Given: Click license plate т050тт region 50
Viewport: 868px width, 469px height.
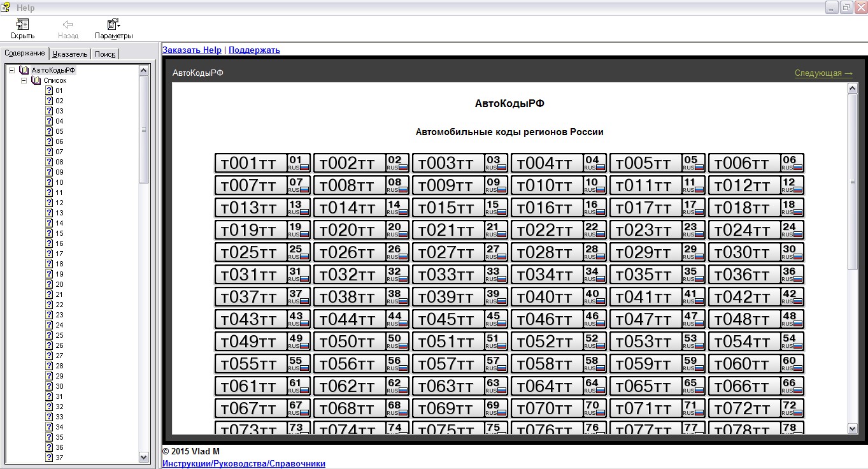Looking at the screenshot, I should (x=361, y=342).
